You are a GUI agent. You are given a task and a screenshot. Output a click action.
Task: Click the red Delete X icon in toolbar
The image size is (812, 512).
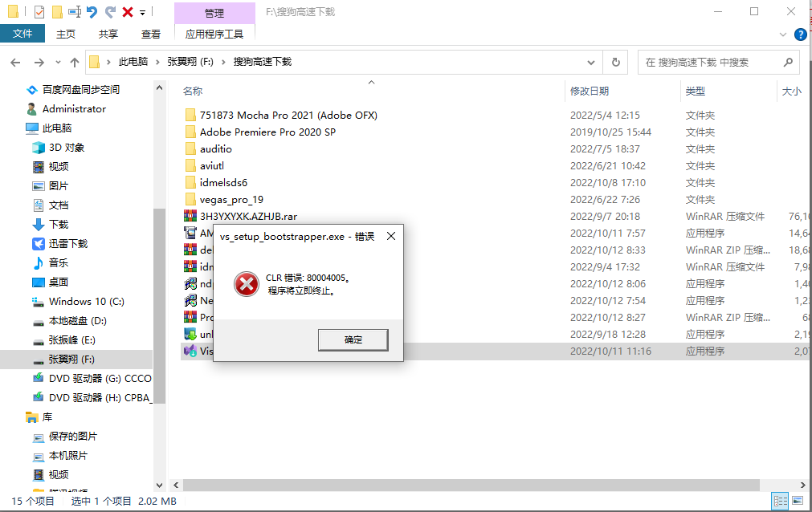point(128,11)
